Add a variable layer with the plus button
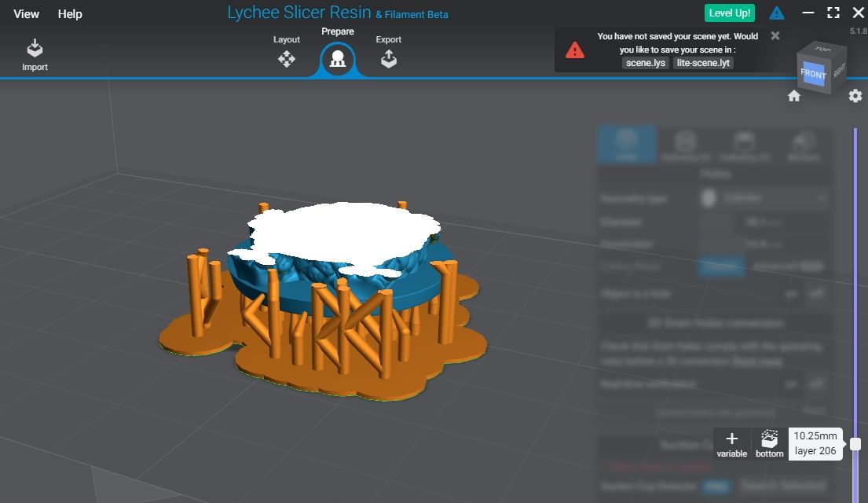This screenshot has height=503, width=868. [x=732, y=444]
